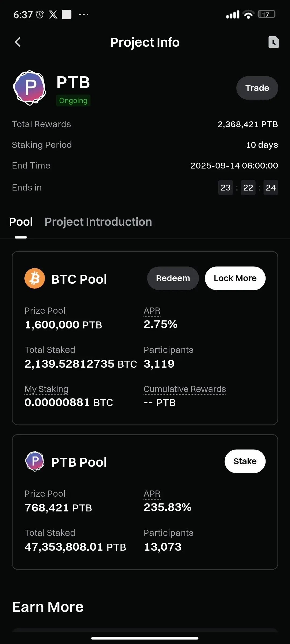290x644 pixels.
Task: Select the Pool tab
Action: [x=21, y=222]
